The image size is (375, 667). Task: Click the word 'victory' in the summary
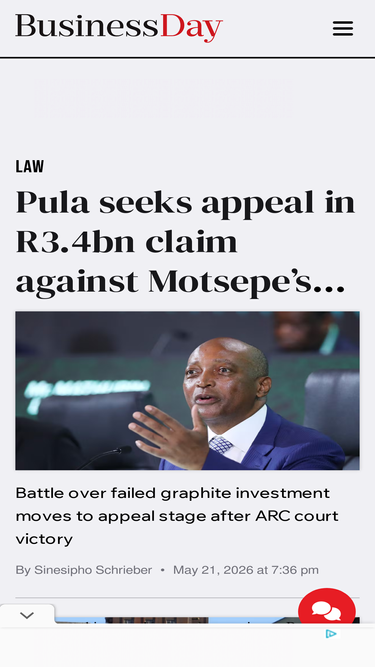pos(44,539)
